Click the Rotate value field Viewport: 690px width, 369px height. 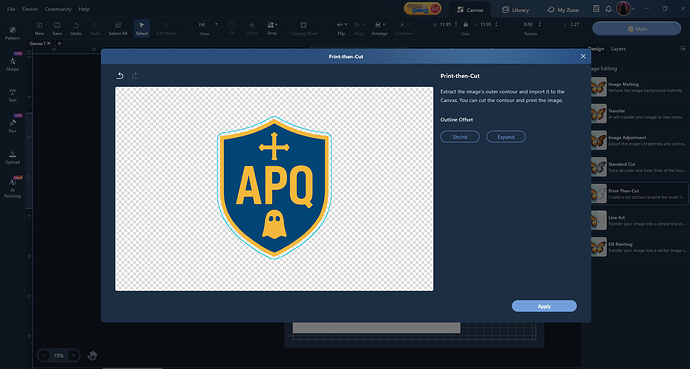[x=528, y=25]
